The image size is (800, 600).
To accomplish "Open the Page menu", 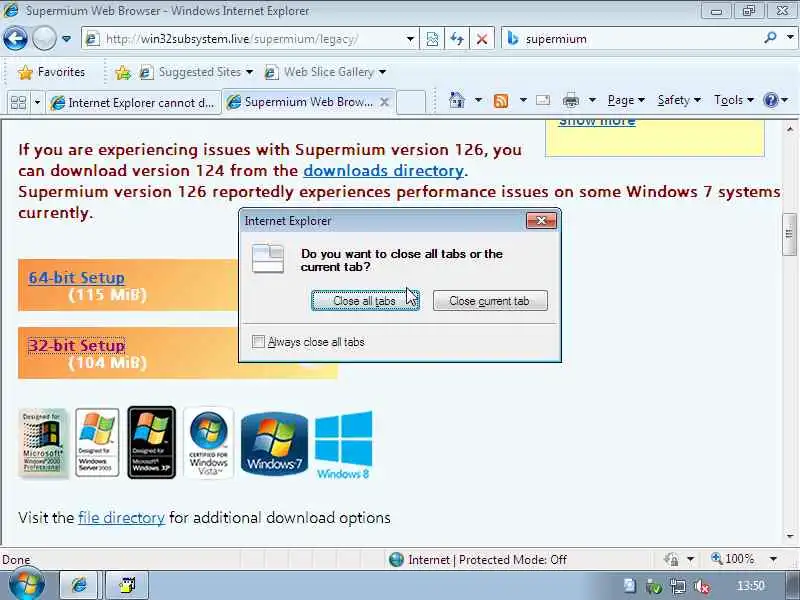I will 626,100.
